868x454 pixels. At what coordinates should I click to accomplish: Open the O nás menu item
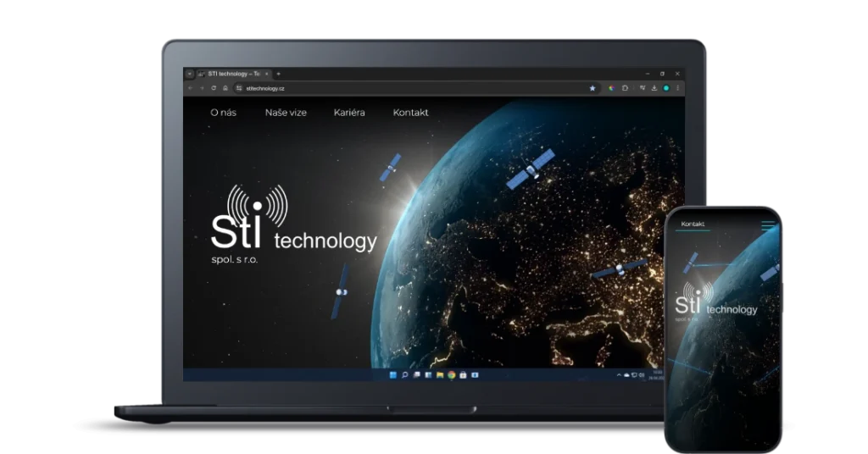click(x=223, y=113)
